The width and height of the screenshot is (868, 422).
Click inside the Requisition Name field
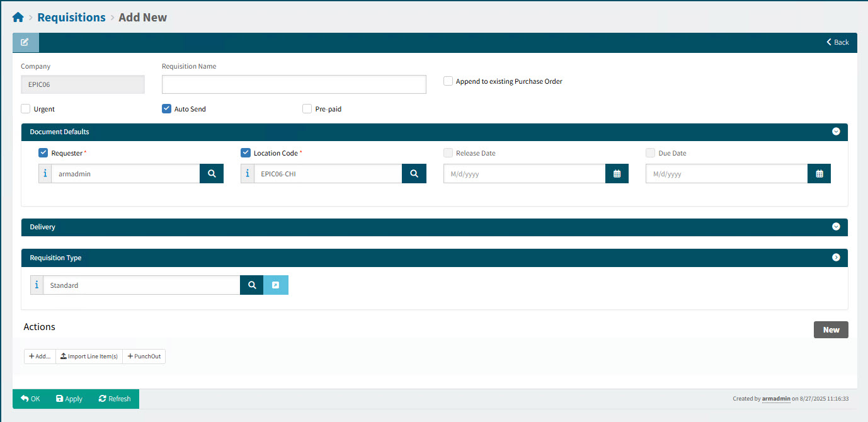pos(294,84)
